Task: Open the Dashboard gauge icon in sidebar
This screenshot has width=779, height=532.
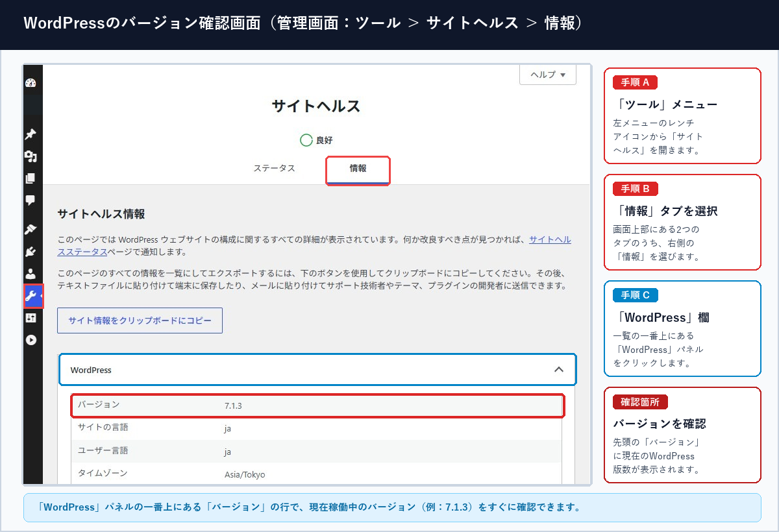Action: tap(31, 83)
